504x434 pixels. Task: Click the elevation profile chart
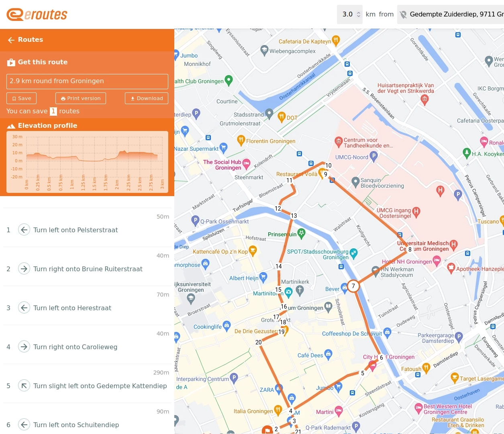[87, 162]
